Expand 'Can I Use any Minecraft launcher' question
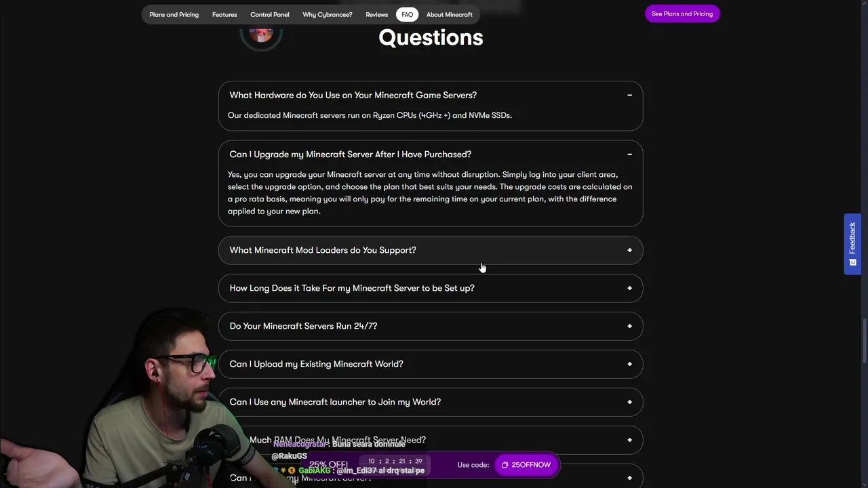This screenshot has height=488, width=868. [x=431, y=402]
